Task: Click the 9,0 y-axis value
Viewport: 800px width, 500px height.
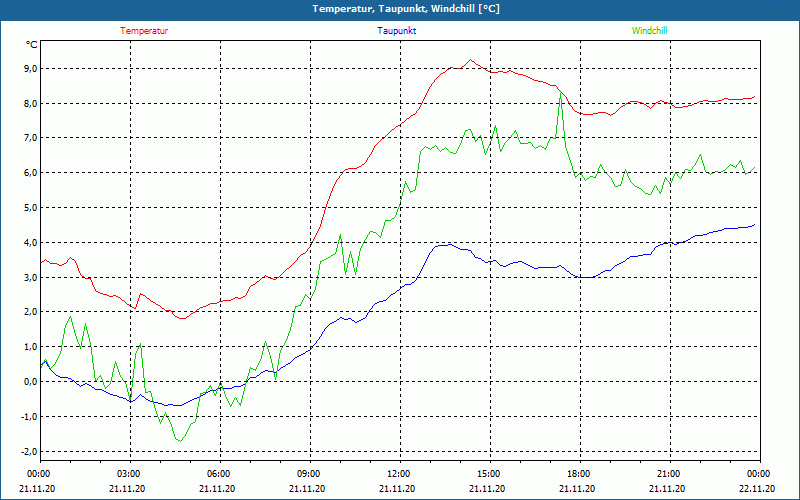Action: pyautogui.click(x=31, y=68)
